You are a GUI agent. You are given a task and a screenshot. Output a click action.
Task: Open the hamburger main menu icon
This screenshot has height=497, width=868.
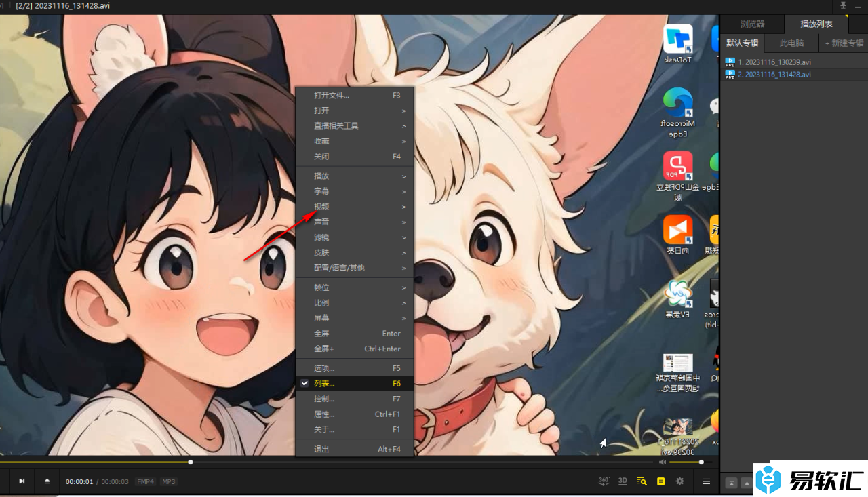click(707, 481)
